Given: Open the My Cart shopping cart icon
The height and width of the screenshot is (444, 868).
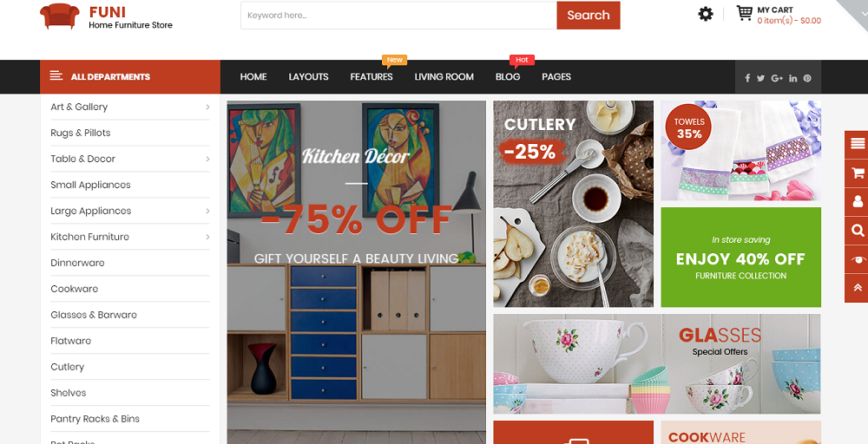Looking at the screenshot, I should (x=744, y=13).
